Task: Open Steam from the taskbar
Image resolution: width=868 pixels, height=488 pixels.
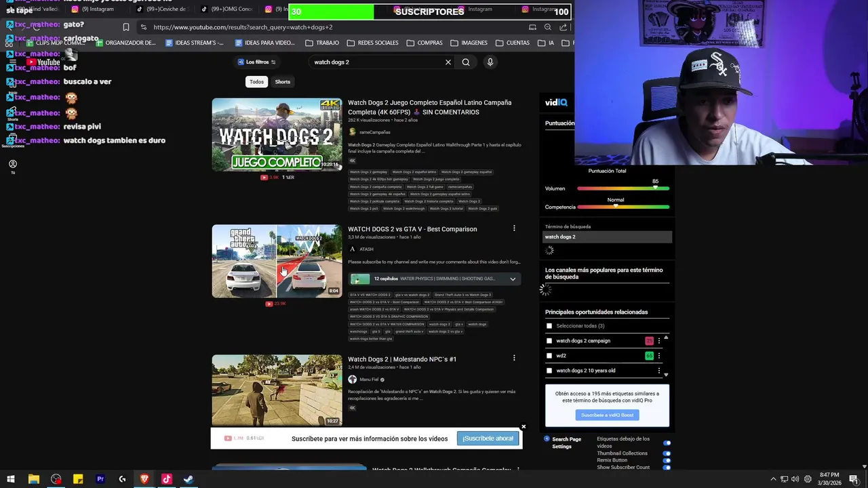Action: [x=189, y=479]
